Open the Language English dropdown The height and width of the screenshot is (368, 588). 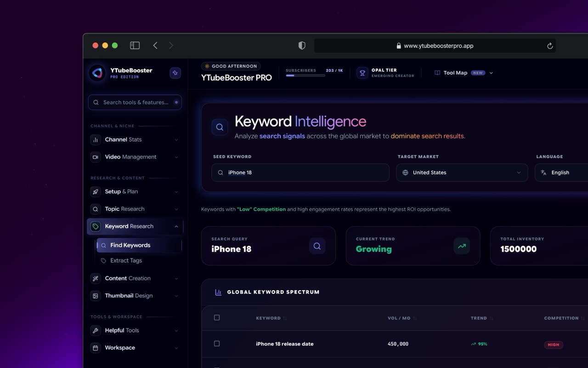coord(561,172)
